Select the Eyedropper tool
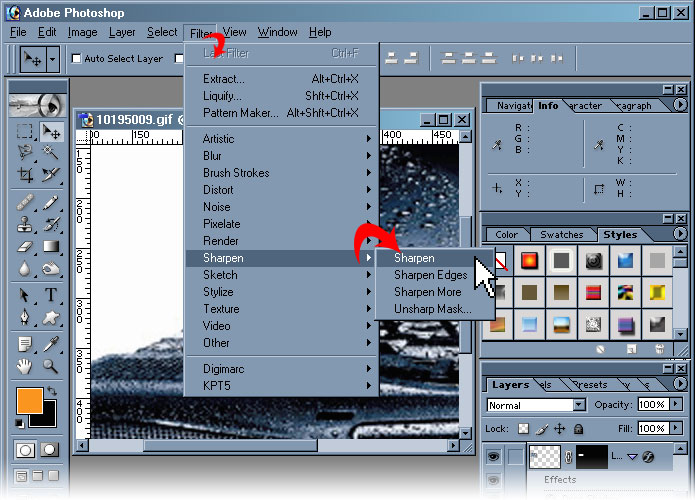 (51, 344)
